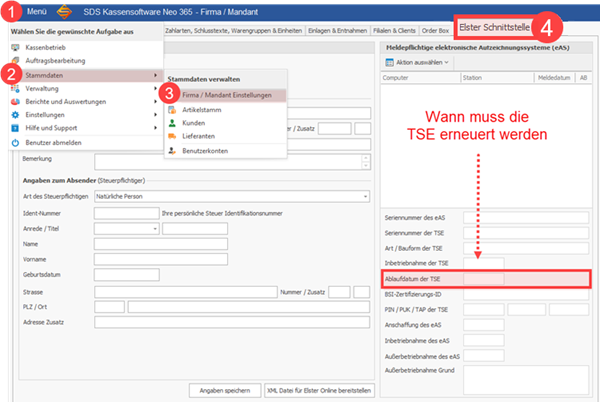Click the Einstellungen gear icon
Image resolution: width=600 pixels, height=402 pixels.
coord(14,114)
